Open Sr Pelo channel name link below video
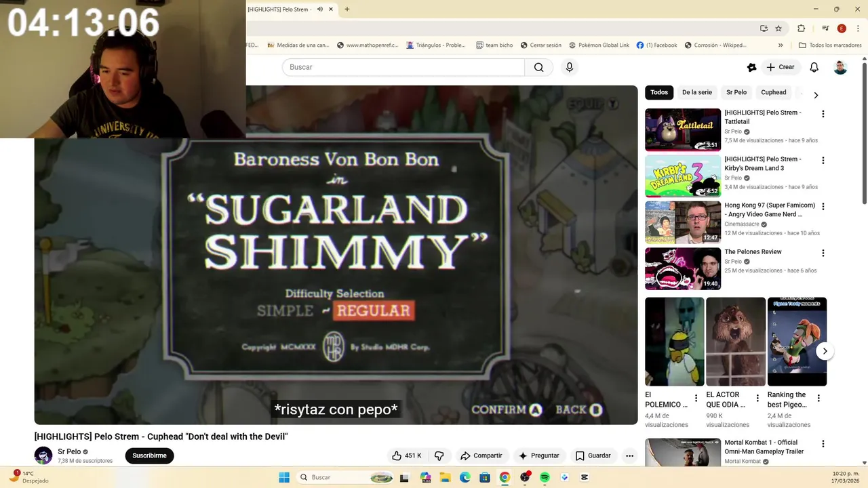The image size is (868, 488). click(69, 451)
